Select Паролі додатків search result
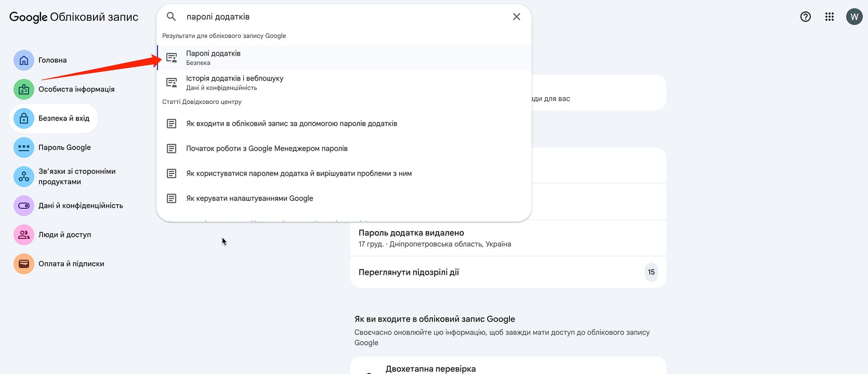The height and width of the screenshot is (374, 868). click(213, 57)
